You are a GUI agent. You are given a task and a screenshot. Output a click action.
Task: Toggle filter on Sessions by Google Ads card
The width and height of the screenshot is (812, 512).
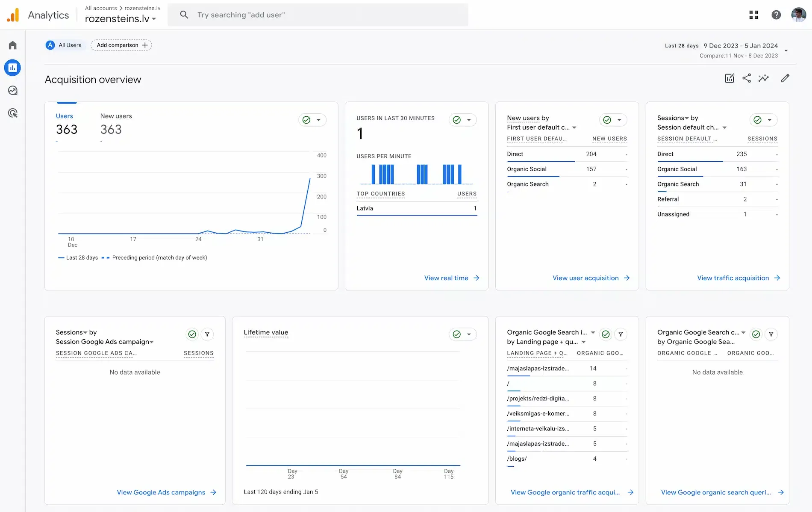[x=207, y=334]
